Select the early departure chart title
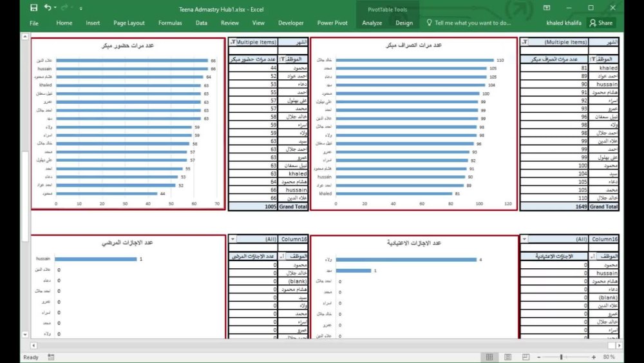 [413, 45]
